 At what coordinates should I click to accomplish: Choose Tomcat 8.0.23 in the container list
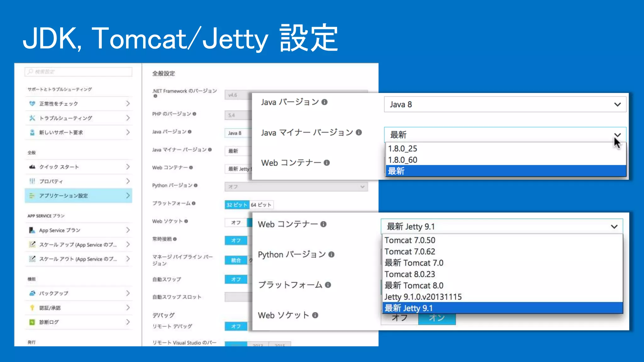click(410, 274)
